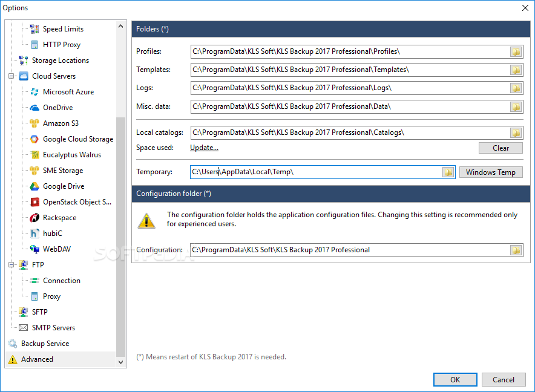Click the tree scrollbar up arrow
535x392 pixels.
[x=121, y=26]
